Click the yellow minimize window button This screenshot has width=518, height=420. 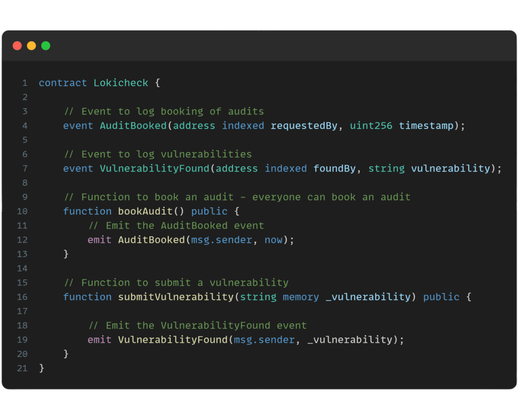(31, 46)
